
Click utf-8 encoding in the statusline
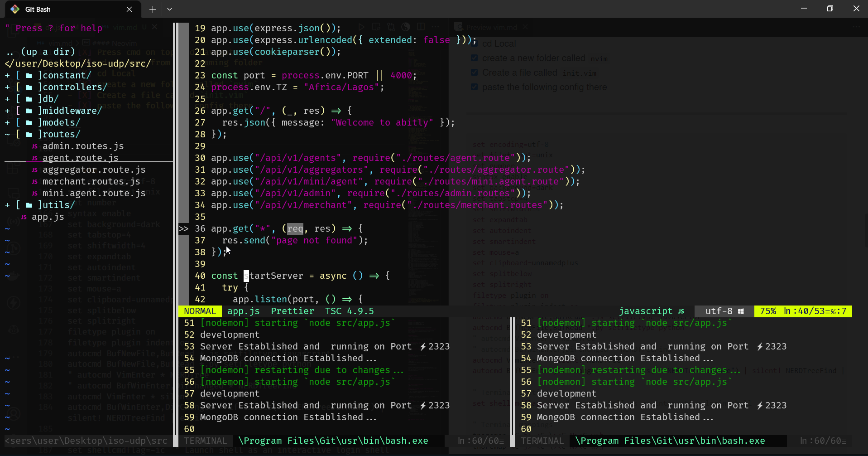(x=719, y=311)
